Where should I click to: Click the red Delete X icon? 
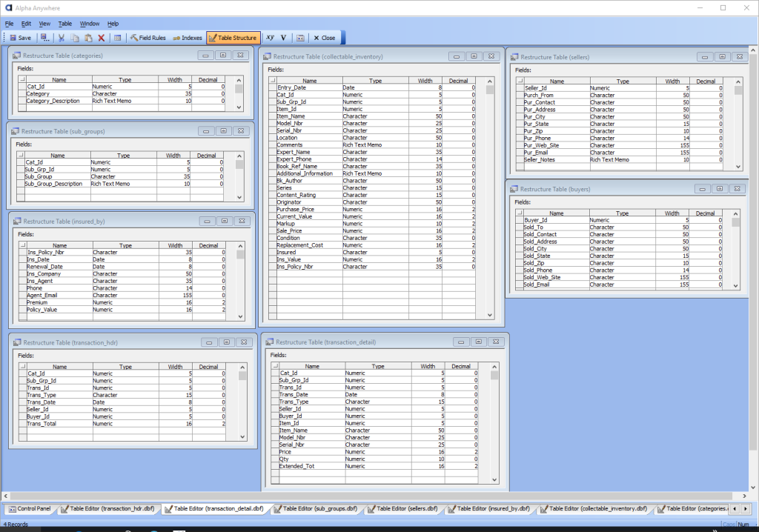pyautogui.click(x=102, y=38)
